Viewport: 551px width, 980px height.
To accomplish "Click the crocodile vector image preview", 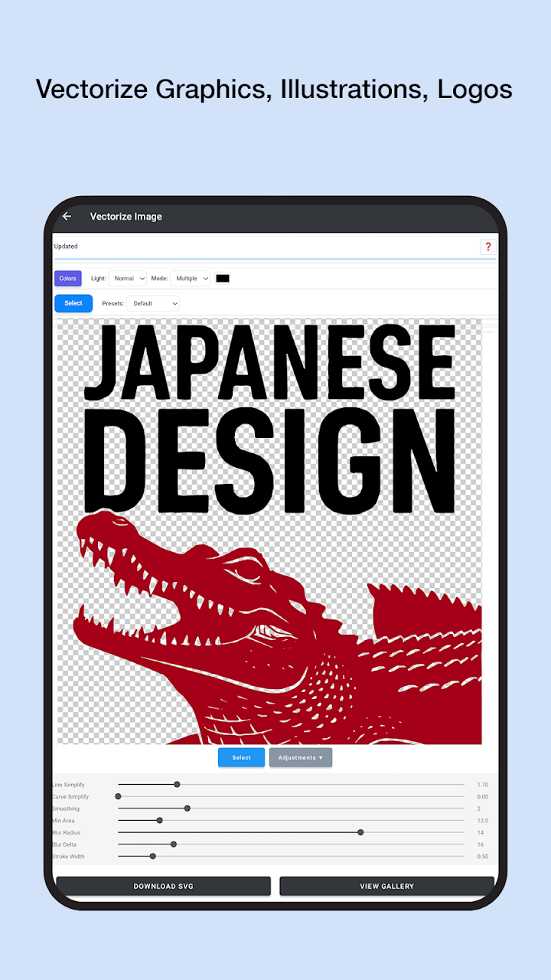I will 269,531.
